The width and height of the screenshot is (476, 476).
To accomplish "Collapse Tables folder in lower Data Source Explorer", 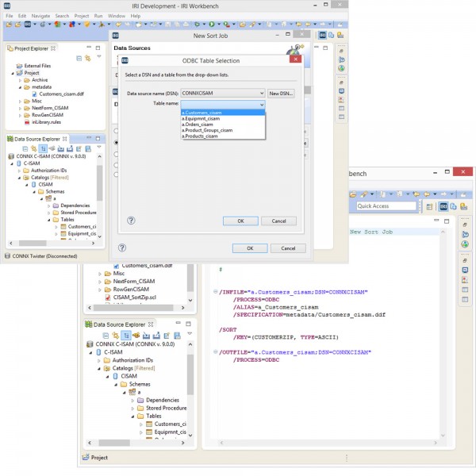I will coord(132,416).
